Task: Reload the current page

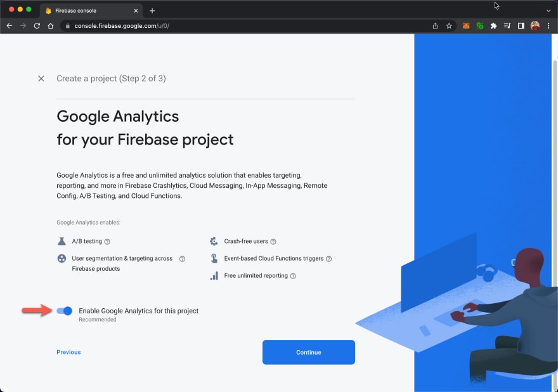Action: click(37, 25)
